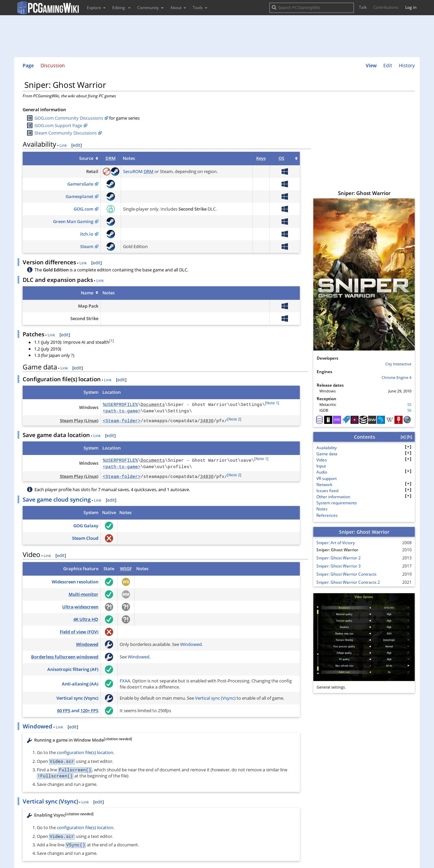Open the IsThereAnyDeal blue tag icon
This screenshot has height=868, width=434.
pyautogui.click(x=346, y=420)
